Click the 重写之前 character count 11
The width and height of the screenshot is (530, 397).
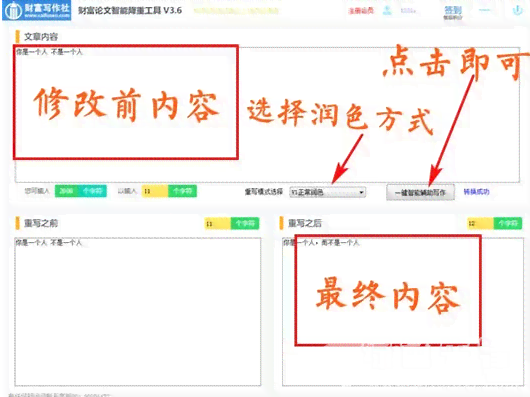pos(217,223)
